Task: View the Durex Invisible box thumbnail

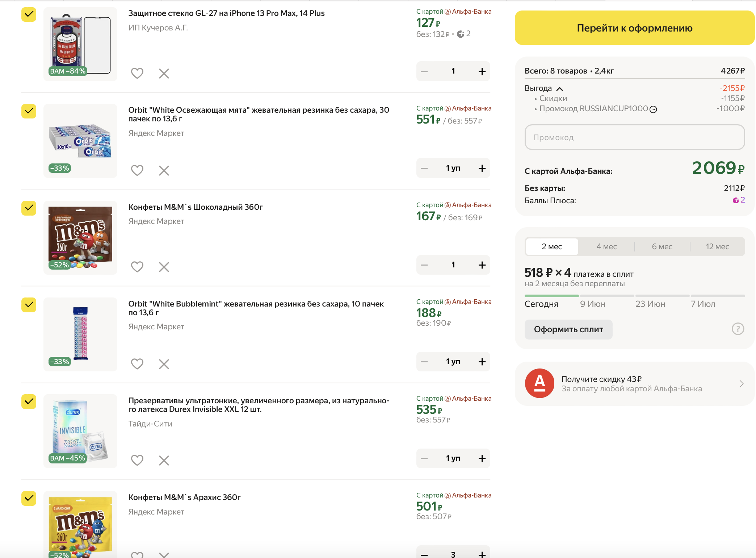Action: point(80,431)
